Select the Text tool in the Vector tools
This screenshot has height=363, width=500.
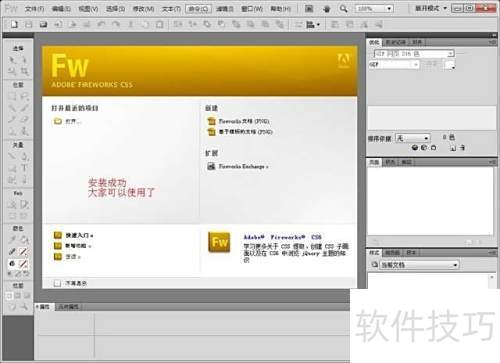point(24,168)
